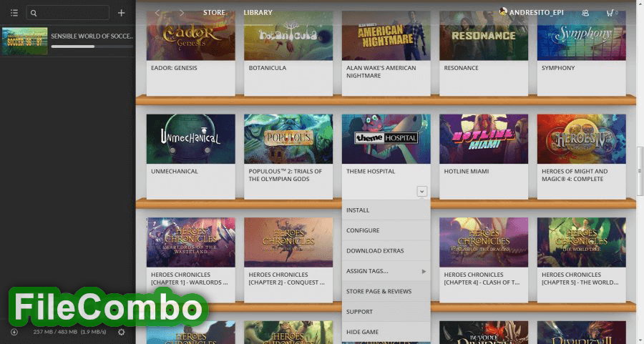Open Alan Wake's American Nightmare tile
This screenshot has height=344, width=644.
[x=386, y=54]
